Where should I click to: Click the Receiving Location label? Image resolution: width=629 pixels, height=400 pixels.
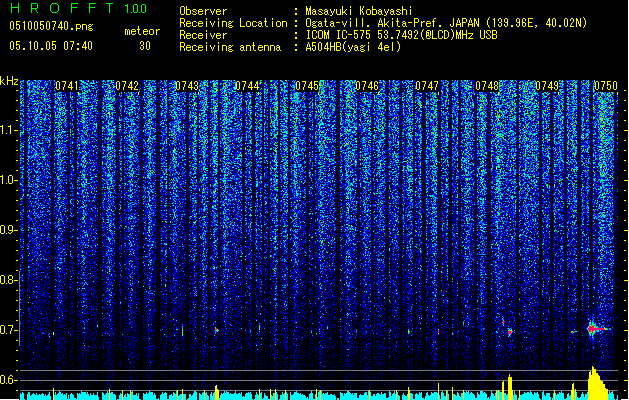(x=233, y=23)
